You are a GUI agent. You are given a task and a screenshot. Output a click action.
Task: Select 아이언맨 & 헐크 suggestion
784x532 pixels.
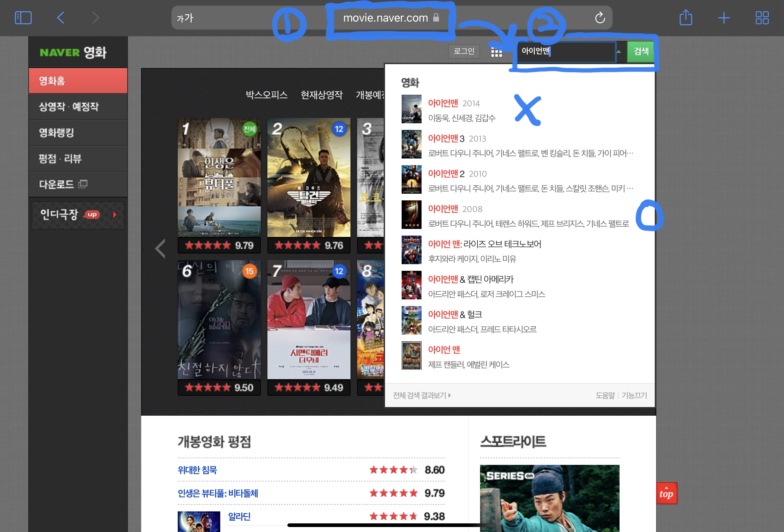tap(520, 320)
